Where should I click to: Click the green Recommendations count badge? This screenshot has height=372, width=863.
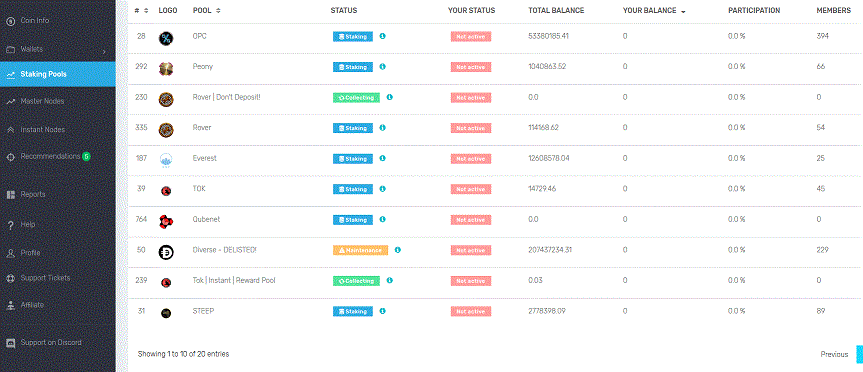click(86, 156)
